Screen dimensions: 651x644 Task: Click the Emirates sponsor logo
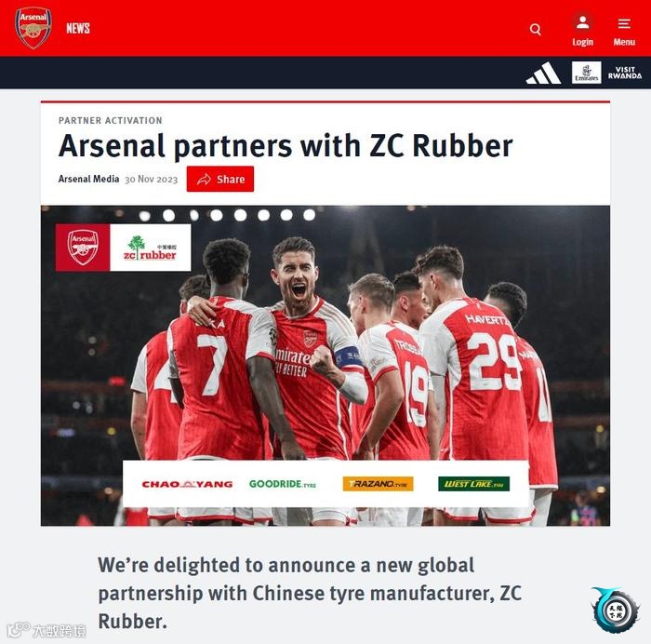(x=586, y=73)
